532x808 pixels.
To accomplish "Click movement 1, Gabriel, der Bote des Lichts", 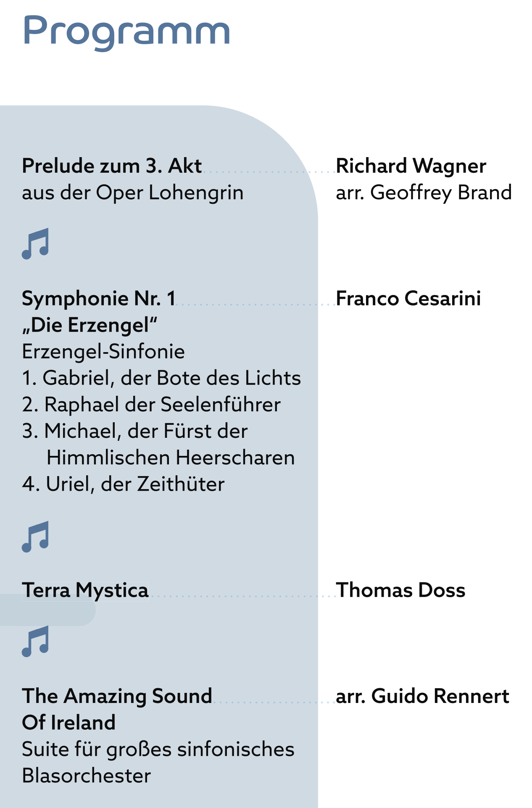I will tap(161, 378).
